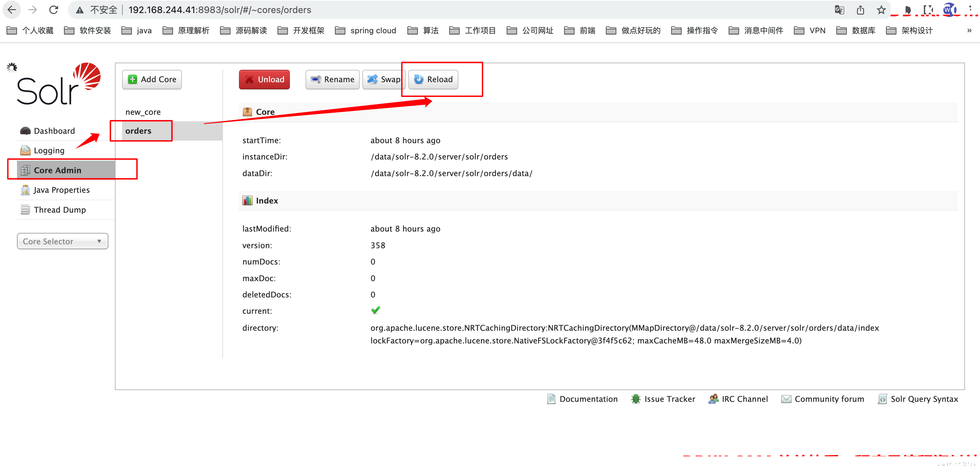The width and height of the screenshot is (980, 469).
Task: Select Core Admin in sidebar
Action: click(x=66, y=170)
